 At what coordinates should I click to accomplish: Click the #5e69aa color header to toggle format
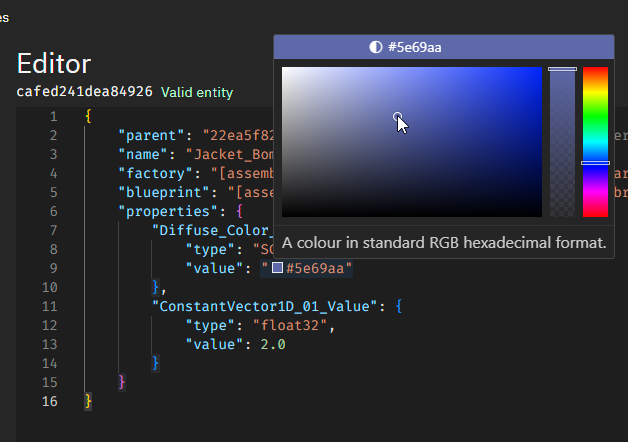(444, 47)
